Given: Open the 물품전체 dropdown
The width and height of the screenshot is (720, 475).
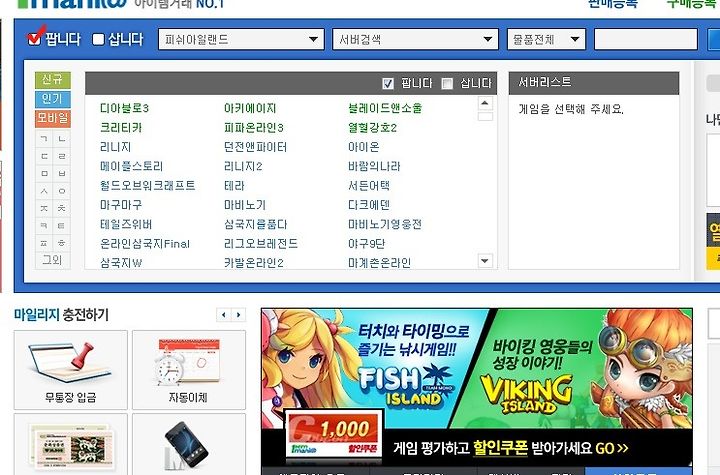Looking at the screenshot, I should tap(546, 40).
